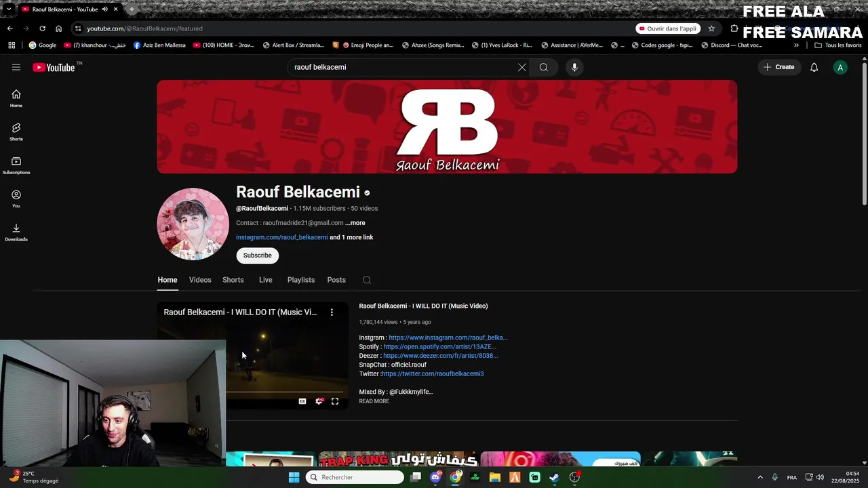The height and width of the screenshot is (488, 868).
Task: Go back in browser history
Action: click(9, 28)
